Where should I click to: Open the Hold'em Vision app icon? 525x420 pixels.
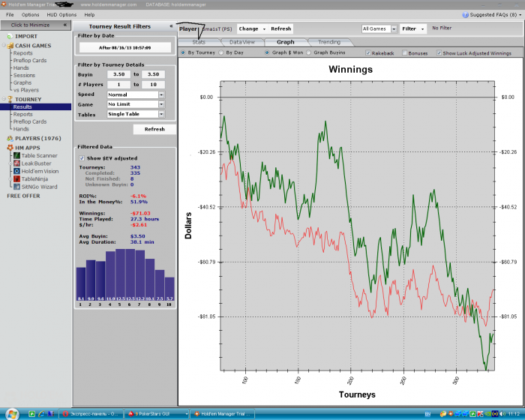(15, 171)
